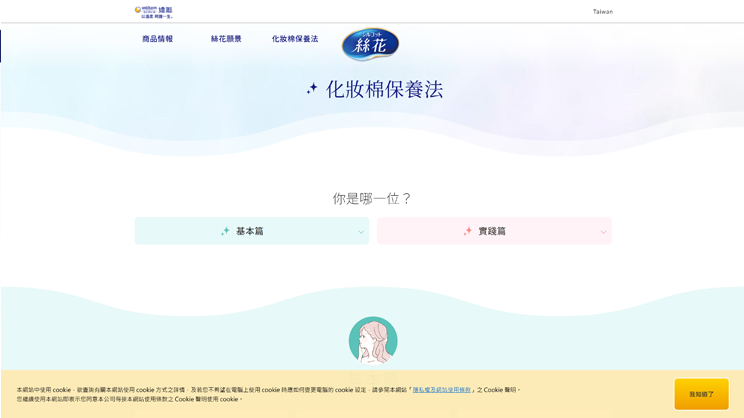Click the 你是哪一位？ question text
The height and width of the screenshot is (418, 744).
point(372,198)
